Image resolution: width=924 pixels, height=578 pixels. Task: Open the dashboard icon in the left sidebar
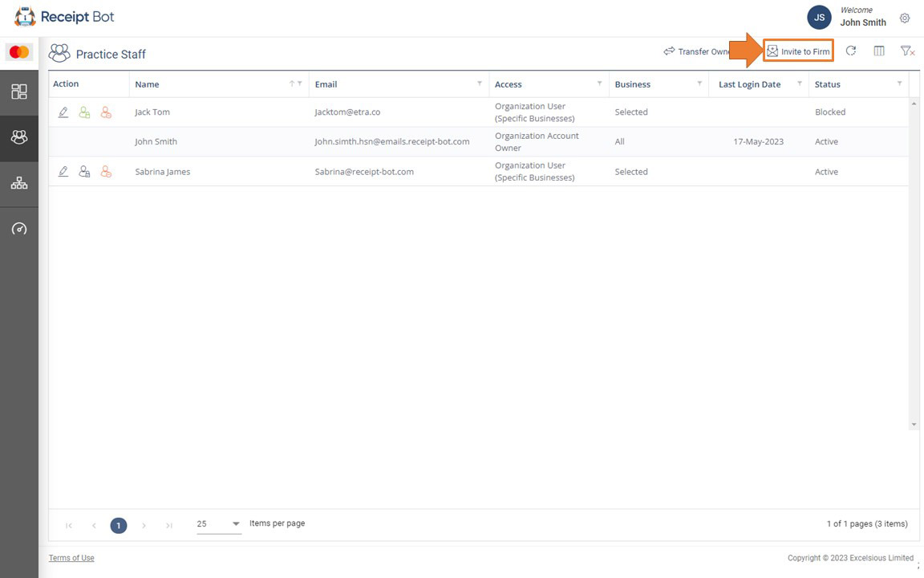tap(19, 92)
